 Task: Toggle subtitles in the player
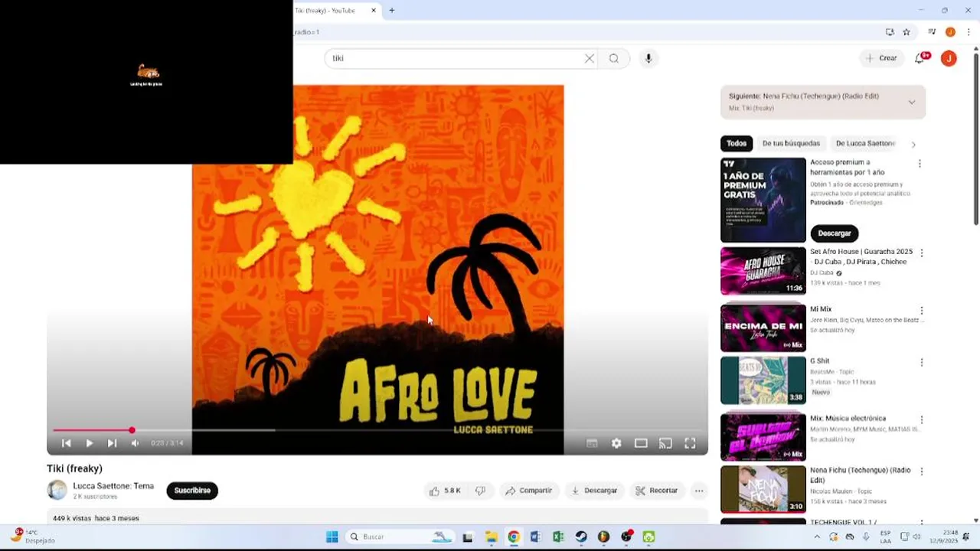(x=592, y=443)
